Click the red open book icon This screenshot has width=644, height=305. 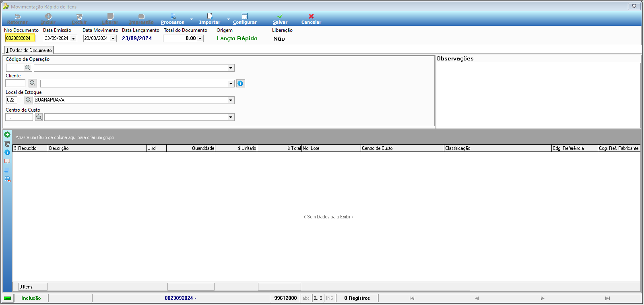[7, 161]
